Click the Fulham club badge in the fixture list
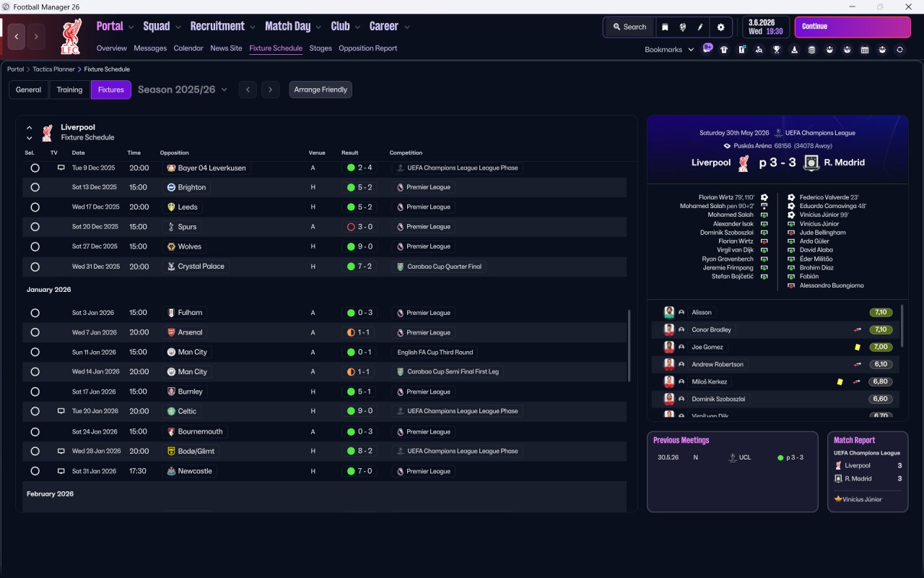 tap(171, 313)
